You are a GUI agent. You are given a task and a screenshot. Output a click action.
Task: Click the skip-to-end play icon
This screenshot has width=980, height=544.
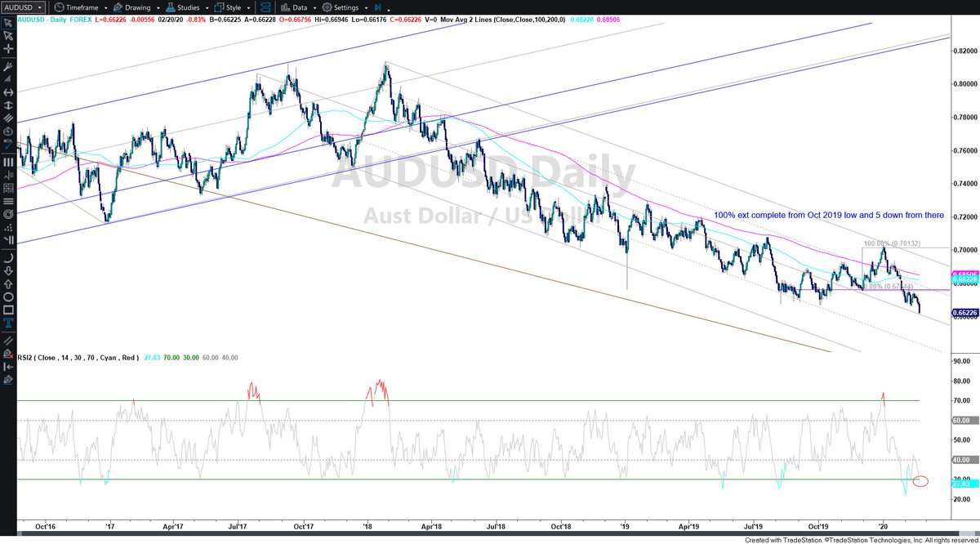click(377, 7)
